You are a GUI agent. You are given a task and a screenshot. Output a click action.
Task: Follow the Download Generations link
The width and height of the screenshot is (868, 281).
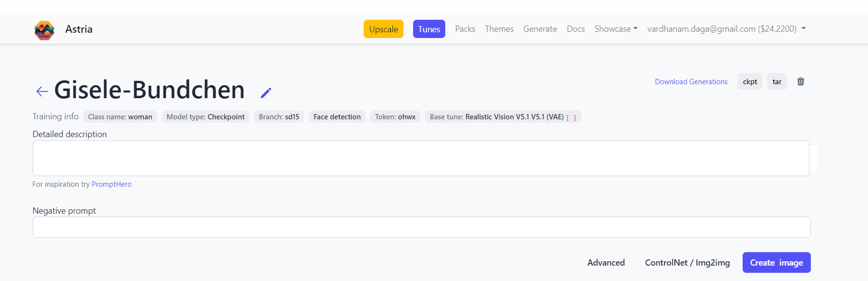691,82
